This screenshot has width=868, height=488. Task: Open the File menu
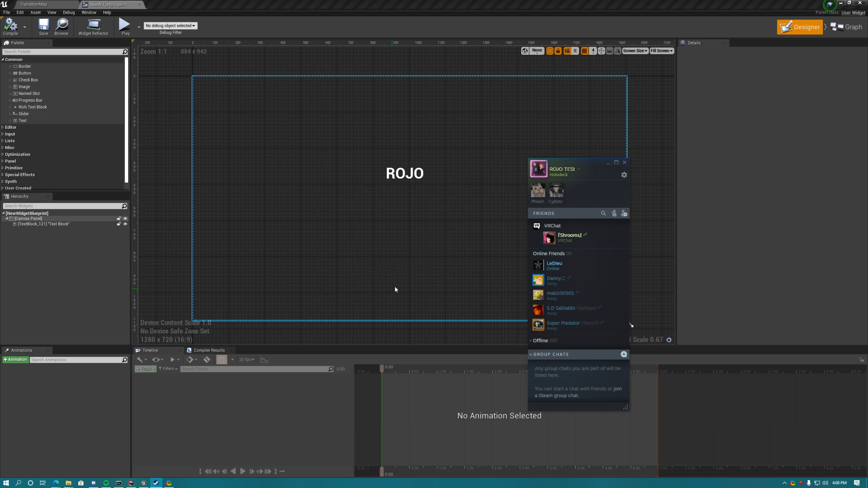pos(6,12)
